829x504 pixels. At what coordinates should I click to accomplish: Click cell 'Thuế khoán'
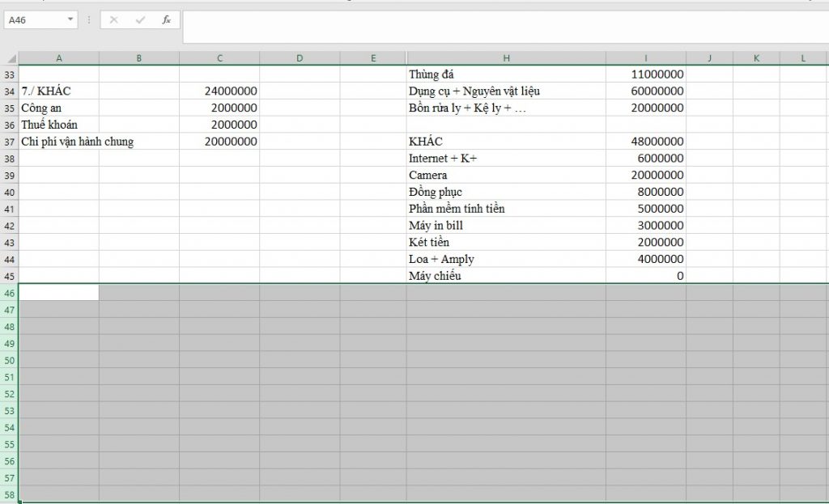[x=58, y=125]
